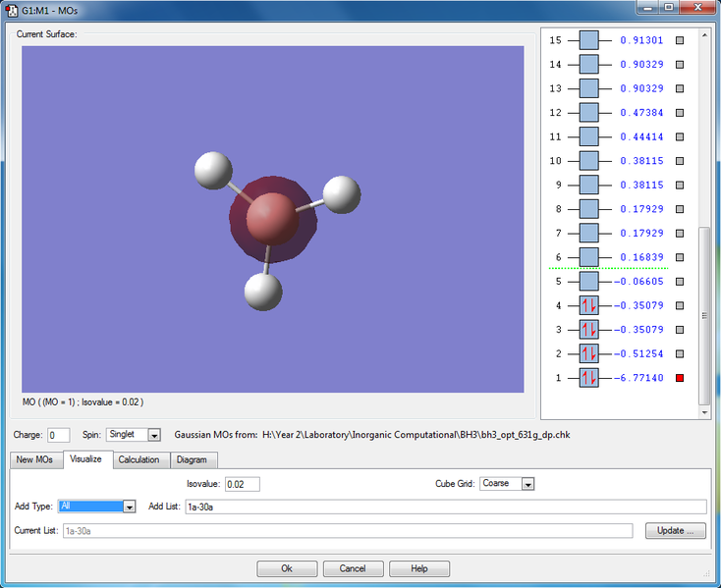Select the orbital box for MO 12
This screenshot has width=721, height=588.
588,113
